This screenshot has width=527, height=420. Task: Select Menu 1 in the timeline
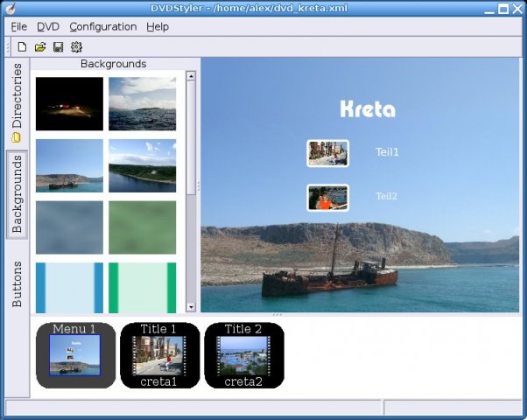click(x=75, y=355)
